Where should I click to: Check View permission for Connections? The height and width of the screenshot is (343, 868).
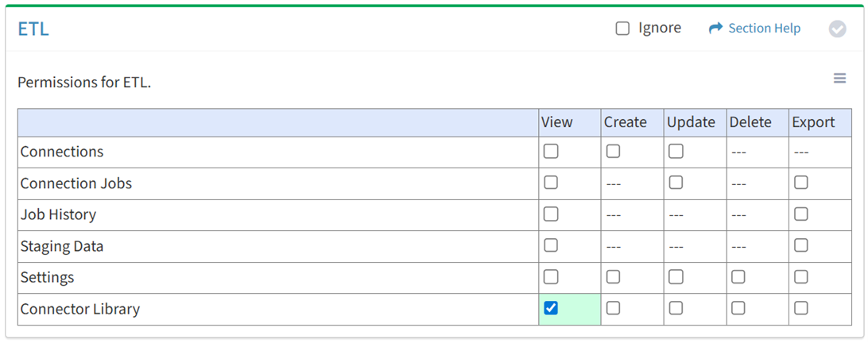[551, 152]
